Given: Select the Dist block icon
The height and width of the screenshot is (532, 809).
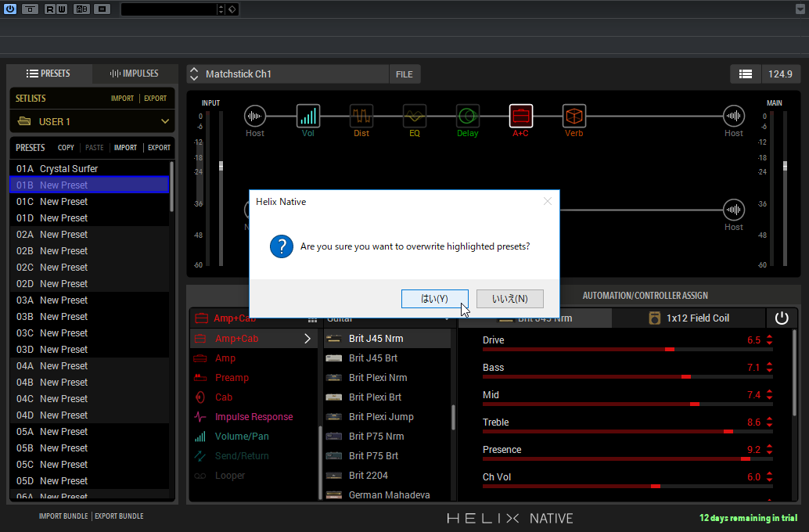Looking at the screenshot, I should pos(361,116).
